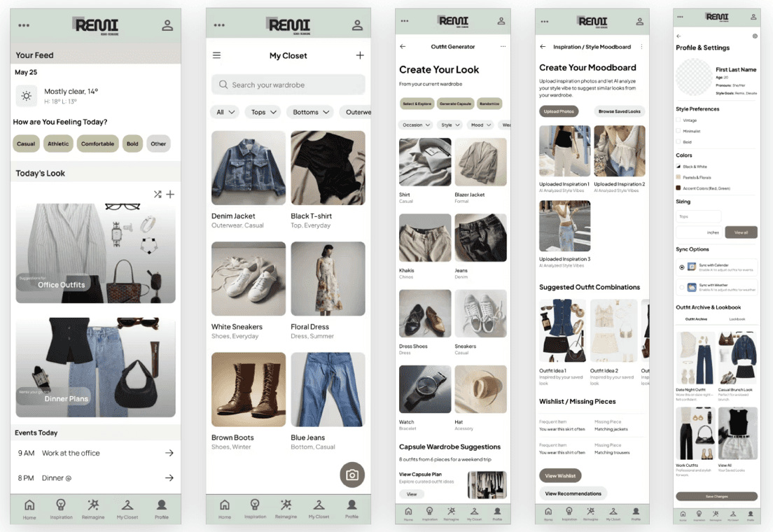Click the Upload Photos button

559,111
